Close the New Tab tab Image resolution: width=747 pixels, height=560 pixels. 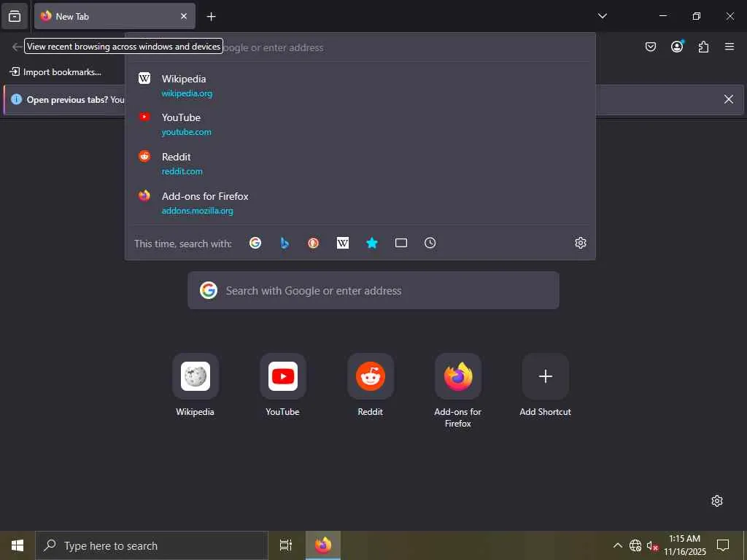[184, 16]
